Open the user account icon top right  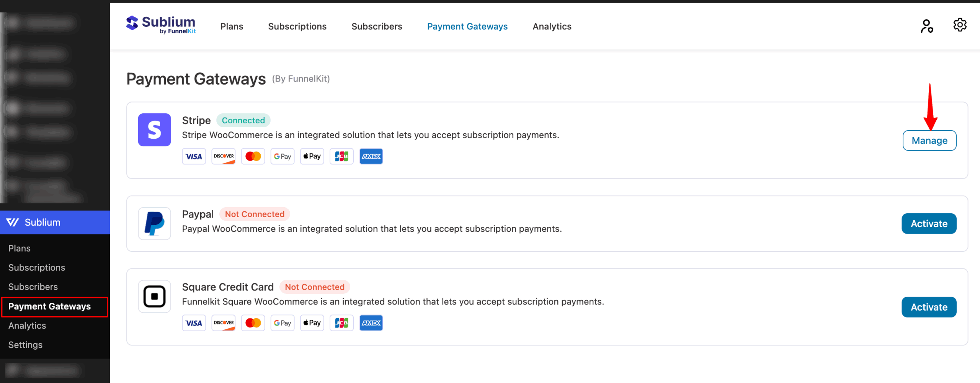point(926,25)
